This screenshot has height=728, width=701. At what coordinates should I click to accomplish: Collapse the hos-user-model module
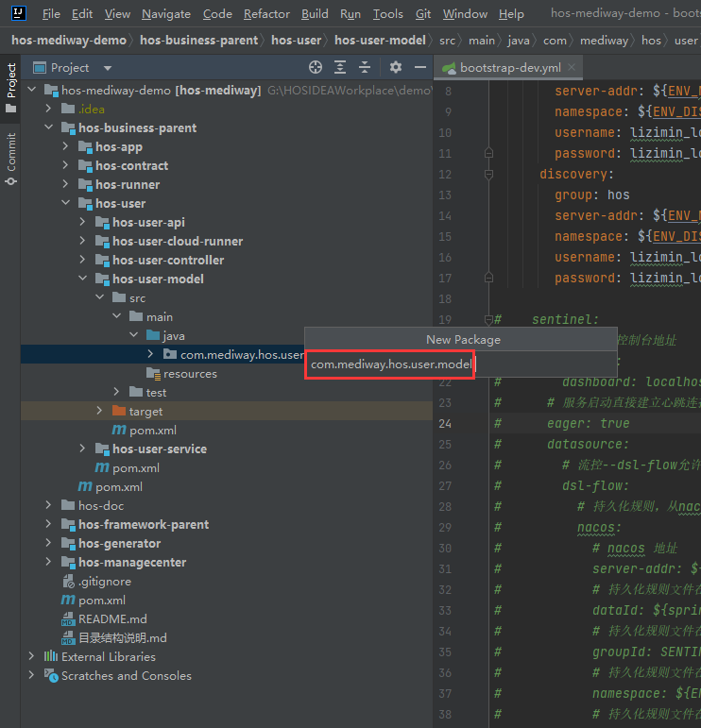pos(82,279)
